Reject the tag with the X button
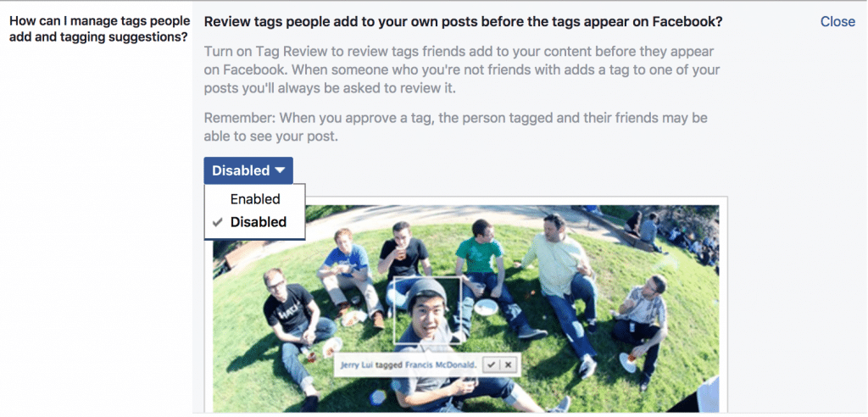The height and width of the screenshot is (417, 868). 509,365
